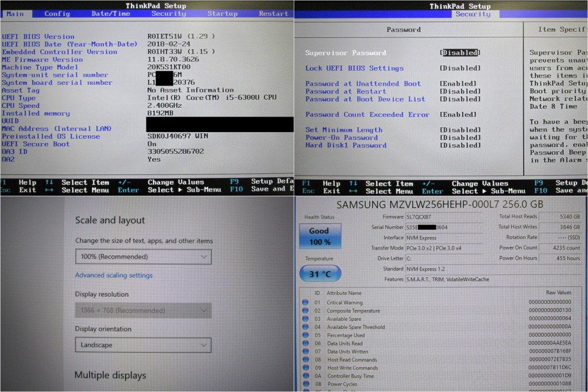Image resolution: width=588 pixels, height=392 pixels.
Task: Click the status circle for Host Read Commands
Action: (305, 359)
